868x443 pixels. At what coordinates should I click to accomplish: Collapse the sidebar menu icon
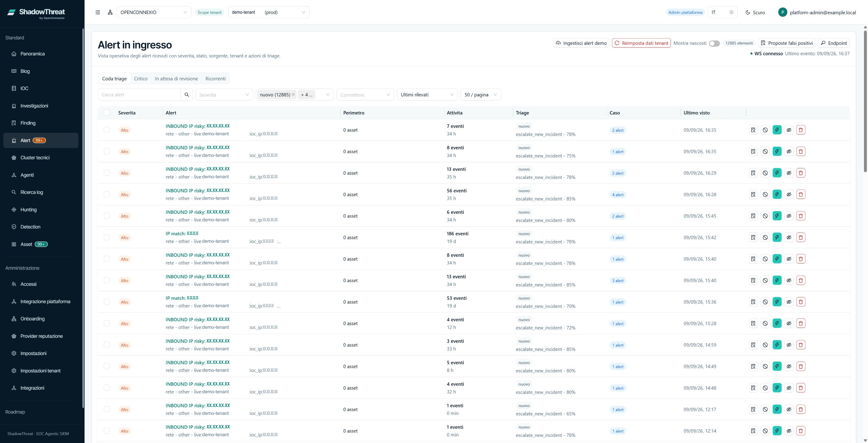[x=98, y=12]
